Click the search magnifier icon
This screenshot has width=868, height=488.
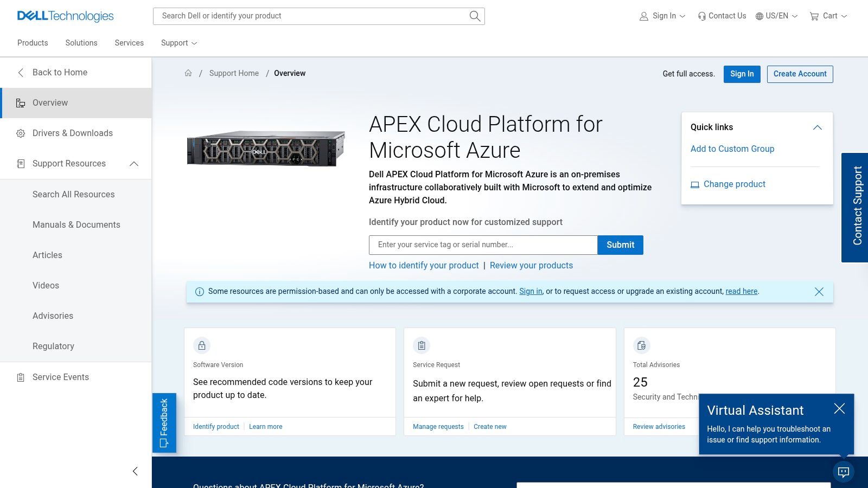[474, 16]
